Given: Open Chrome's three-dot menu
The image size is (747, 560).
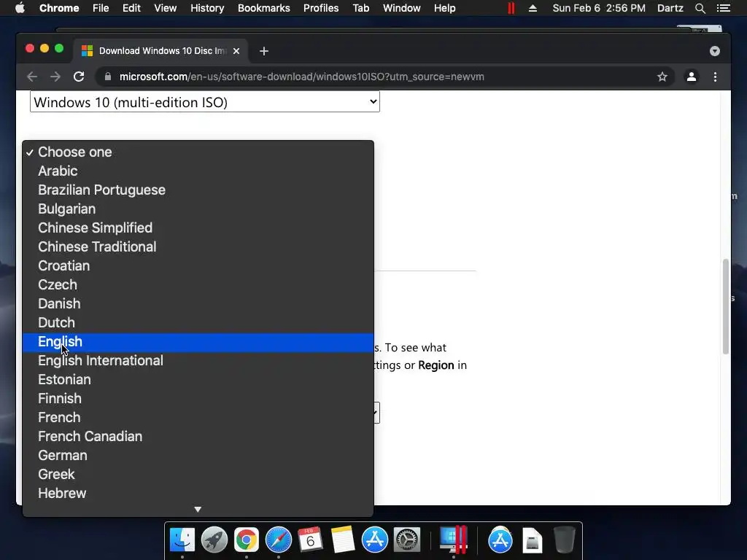Looking at the screenshot, I should point(715,77).
